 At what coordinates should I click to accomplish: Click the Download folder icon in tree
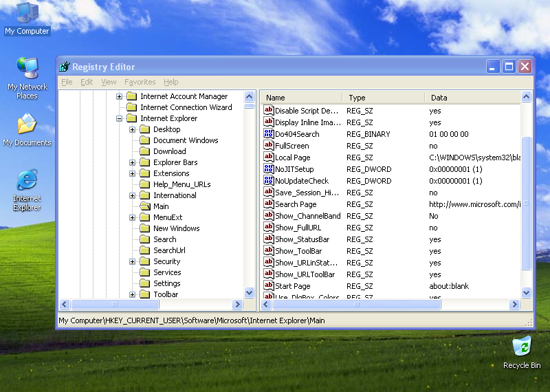point(145,151)
